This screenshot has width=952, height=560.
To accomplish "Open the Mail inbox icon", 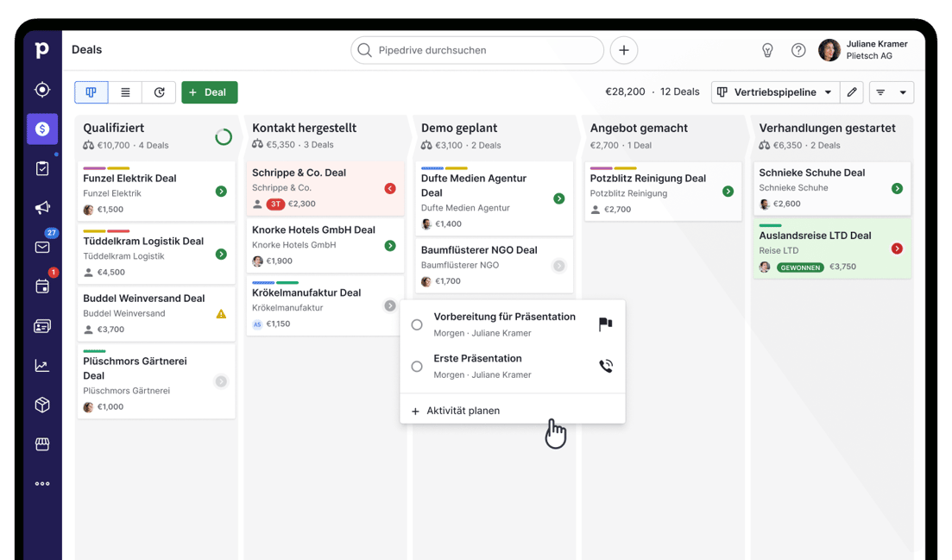I will (x=42, y=247).
